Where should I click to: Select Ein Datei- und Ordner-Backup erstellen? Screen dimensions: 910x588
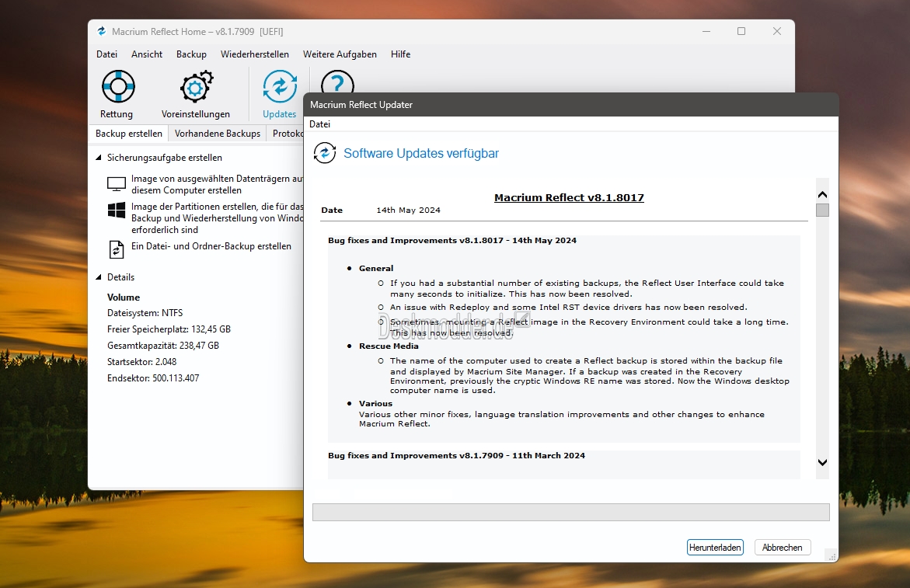(211, 246)
